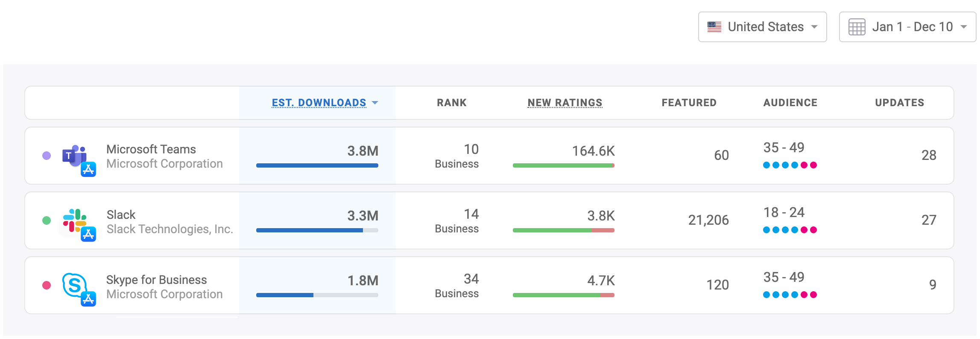The width and height of the screenshot is (980, 339).
Task: Click the Audience column header
Action: [x=790, y=103]
